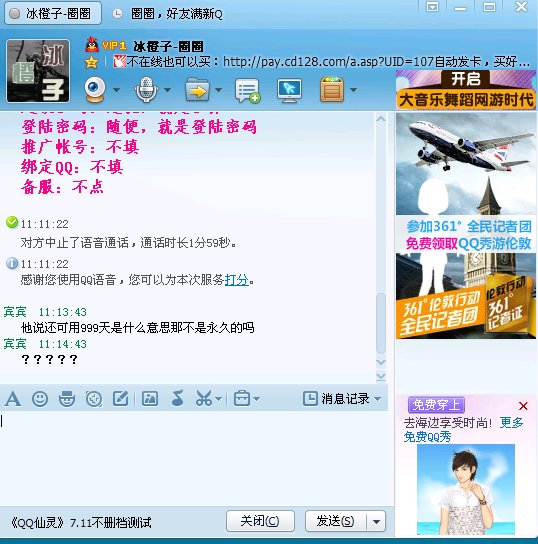Click the 发送(S) send button
Viewport: 538px width, 544px height.
(x=335, y=521)
